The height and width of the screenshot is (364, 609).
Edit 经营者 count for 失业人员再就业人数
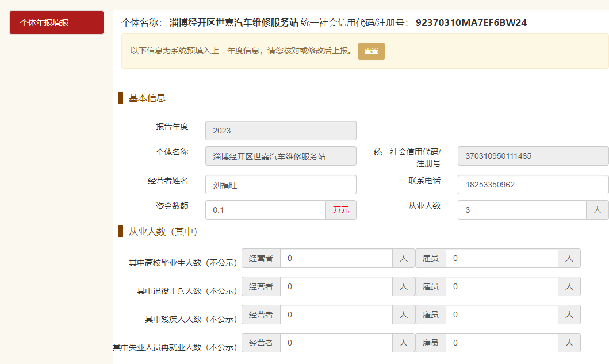click(x=336, y=343)
